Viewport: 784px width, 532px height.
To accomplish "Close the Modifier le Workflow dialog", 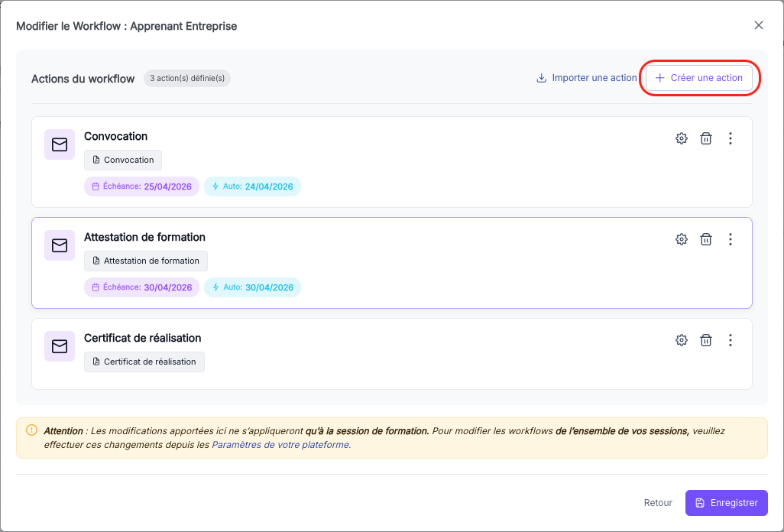I will pyautogui.click(x=759, y=25).
